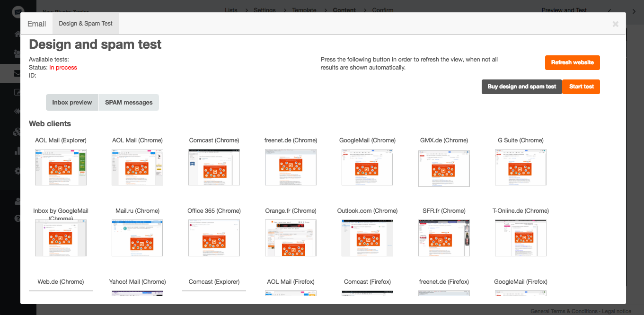Image resolution: width=644 pixels, height=315 pixels.
Task: Go to the Content step in background breadcrumb
Action: click(x=344, y=10)
